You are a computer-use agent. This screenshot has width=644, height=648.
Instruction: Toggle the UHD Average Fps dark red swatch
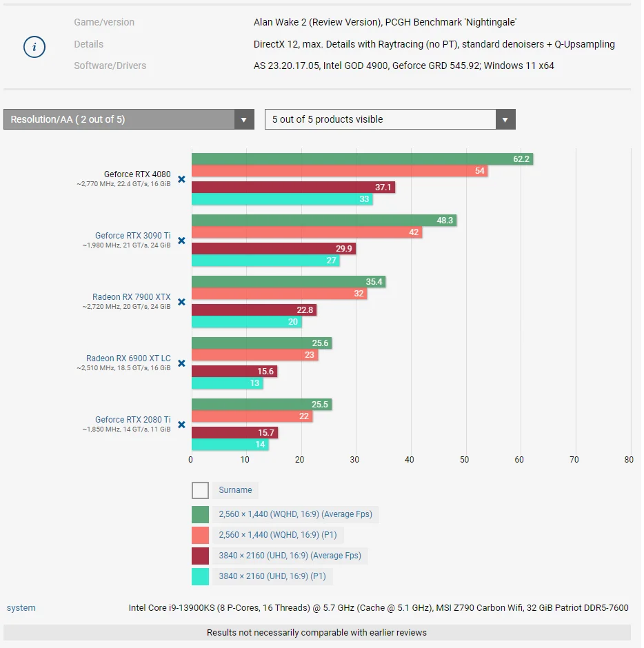click(200, 556)
